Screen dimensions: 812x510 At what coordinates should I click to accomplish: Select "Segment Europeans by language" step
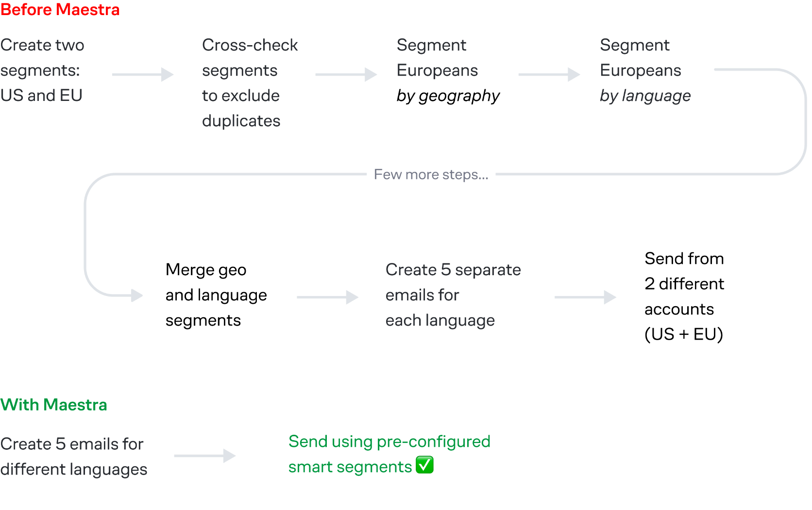(x=645, y=70)
